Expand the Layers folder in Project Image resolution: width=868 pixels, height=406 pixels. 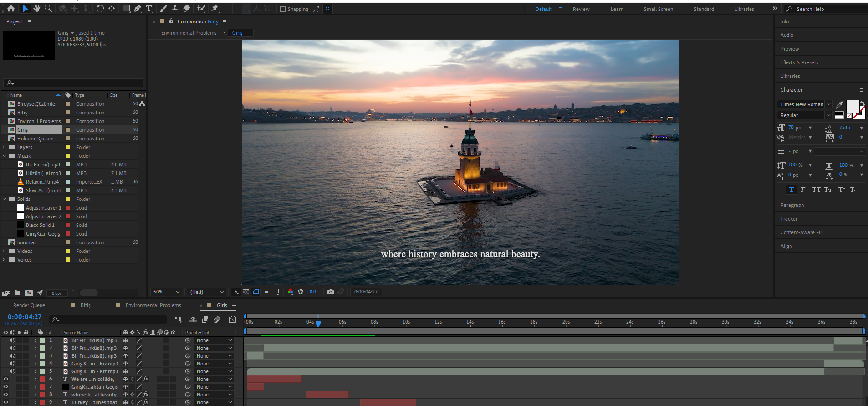point(4,147)
